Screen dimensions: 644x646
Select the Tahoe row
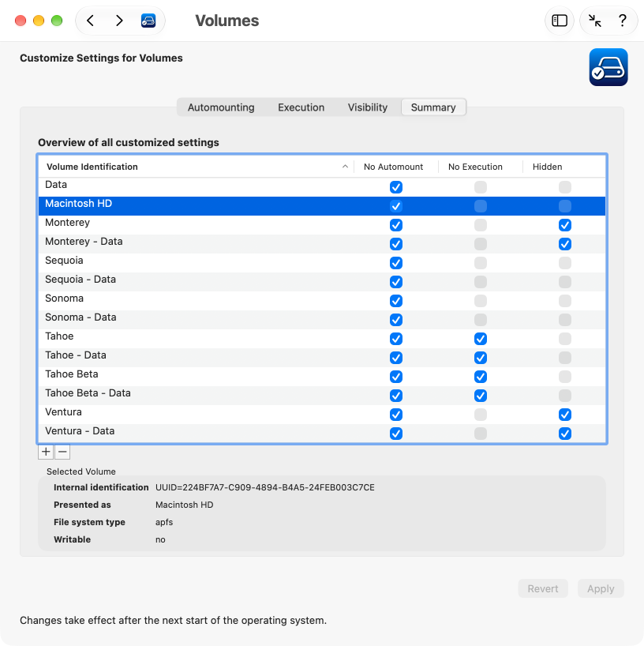322,339
